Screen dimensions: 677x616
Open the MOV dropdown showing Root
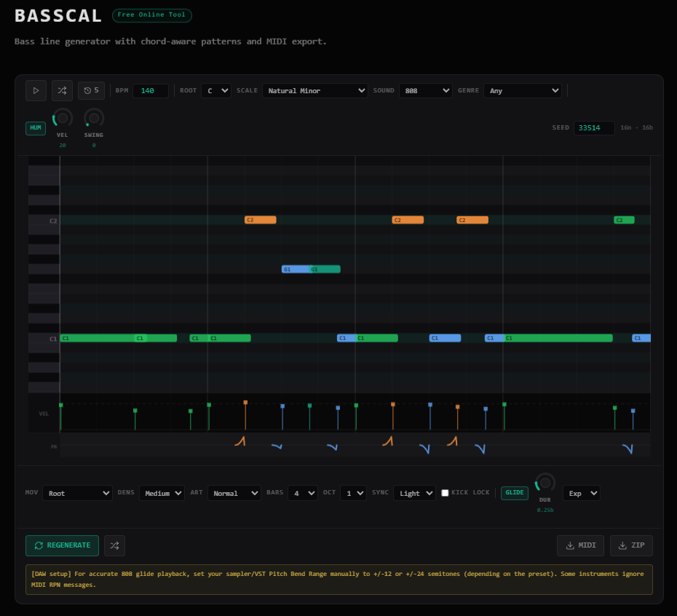click(x=77, y=494)
